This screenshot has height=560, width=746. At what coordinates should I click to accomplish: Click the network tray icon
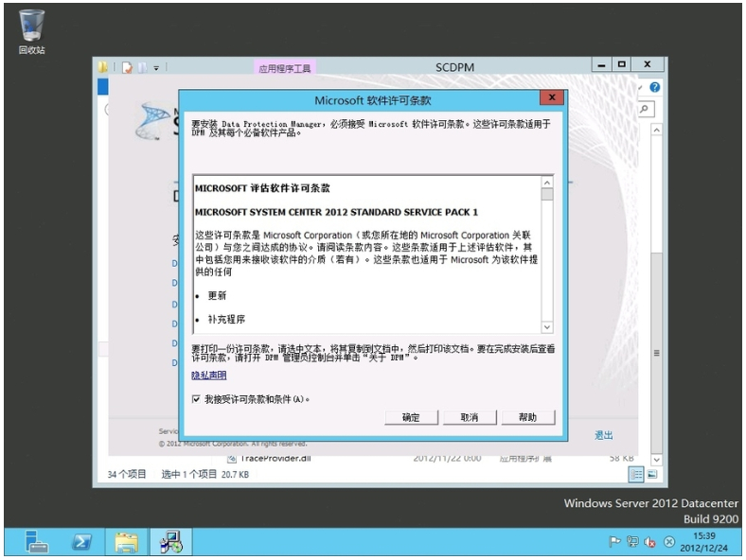coord(632,541)
